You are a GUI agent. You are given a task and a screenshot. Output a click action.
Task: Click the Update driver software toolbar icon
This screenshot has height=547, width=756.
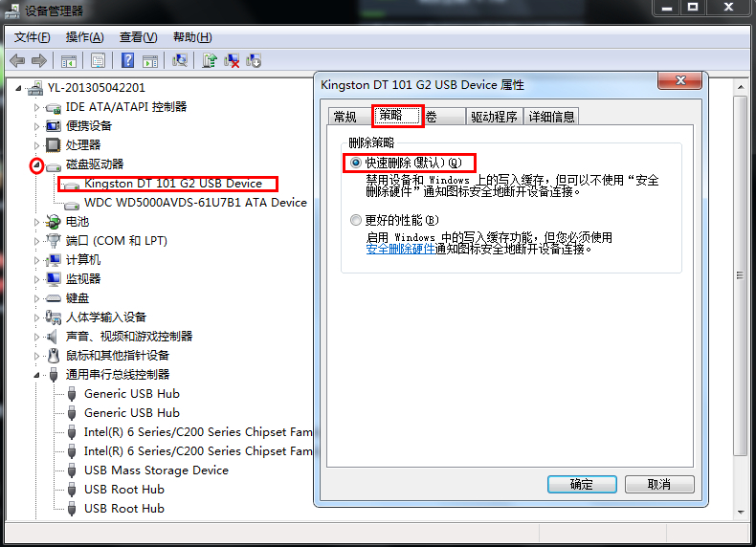(210, 60)
